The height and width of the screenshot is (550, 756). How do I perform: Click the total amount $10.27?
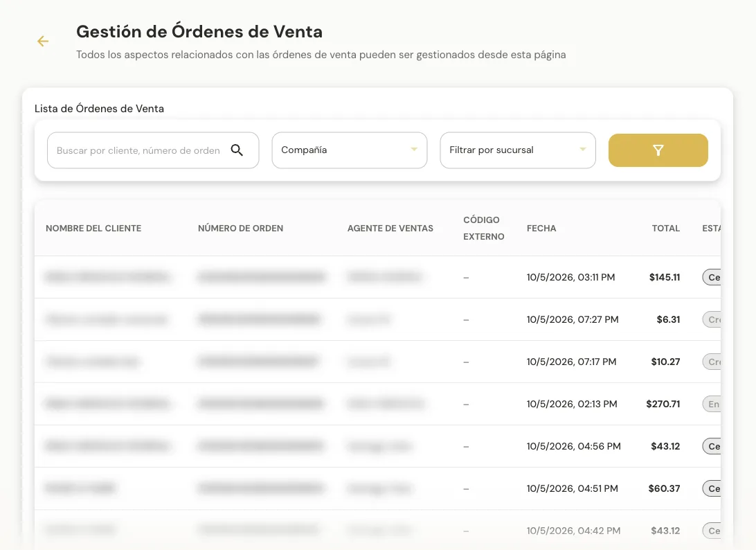(x=665, y=362)
